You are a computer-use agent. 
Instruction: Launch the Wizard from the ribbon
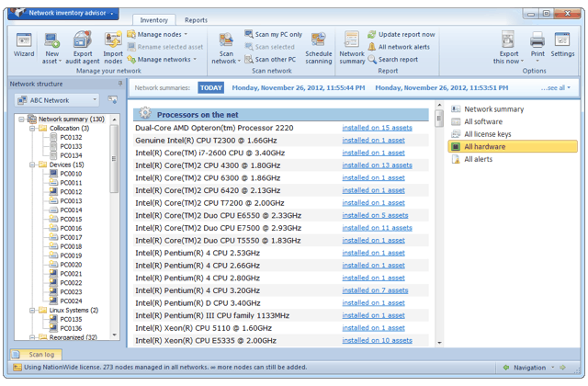coord(24,43)
